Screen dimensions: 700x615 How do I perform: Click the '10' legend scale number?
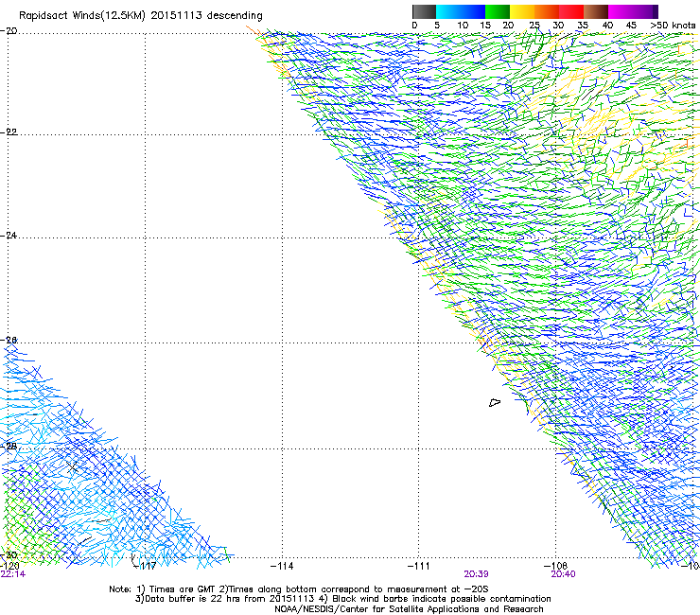[463, 26]
